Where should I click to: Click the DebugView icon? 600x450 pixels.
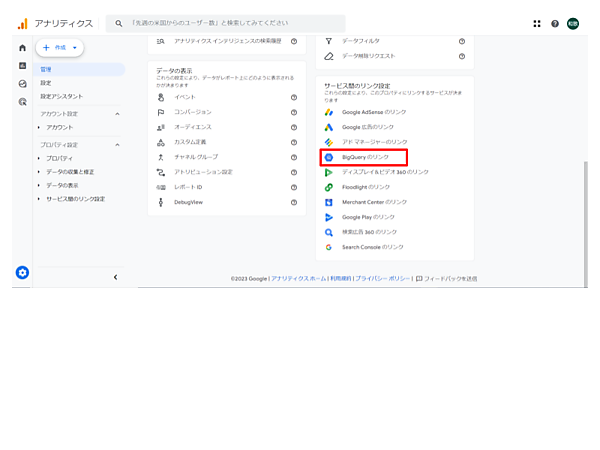[x=161, y=202]
